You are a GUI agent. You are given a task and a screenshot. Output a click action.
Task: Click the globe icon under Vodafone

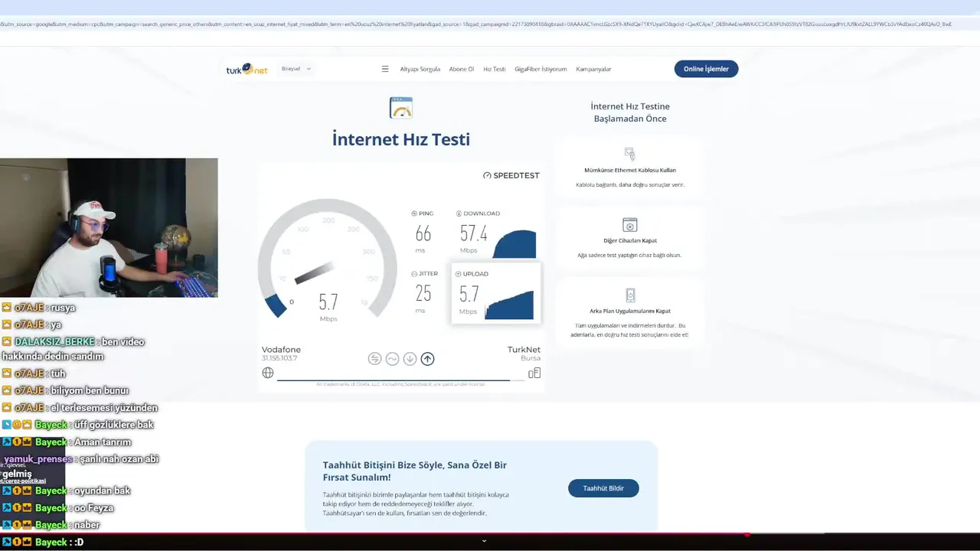267,373
